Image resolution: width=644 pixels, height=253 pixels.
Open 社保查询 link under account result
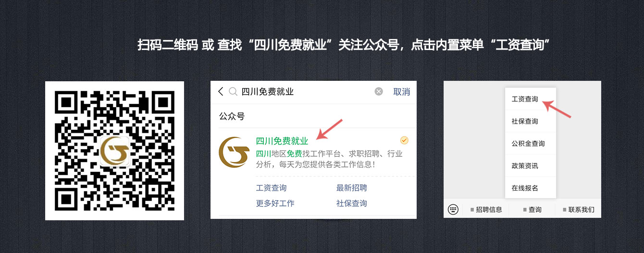pos(352,203)
